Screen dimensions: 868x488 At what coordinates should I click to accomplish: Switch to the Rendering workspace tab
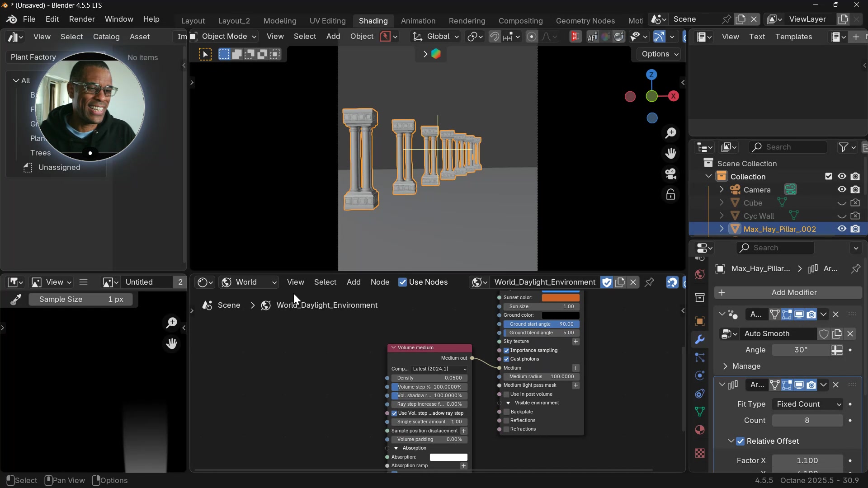tap(467, 21)
